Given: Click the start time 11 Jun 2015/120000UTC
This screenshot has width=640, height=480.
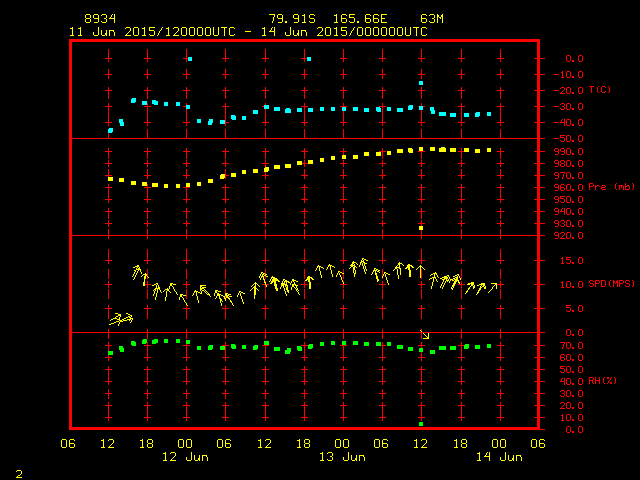Looking at the screenshot, I should tap(152, 32).
